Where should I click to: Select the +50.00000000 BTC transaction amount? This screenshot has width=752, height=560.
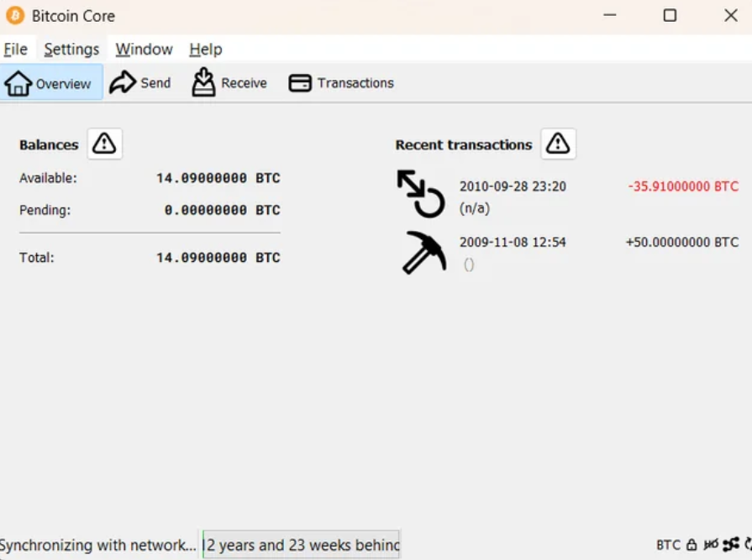[682, 243]
